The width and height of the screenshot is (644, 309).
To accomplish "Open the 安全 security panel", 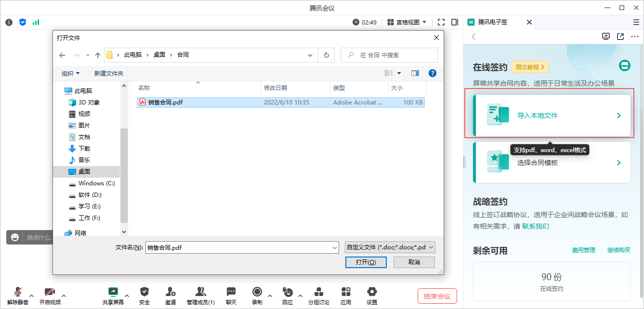I will (144, 295).
